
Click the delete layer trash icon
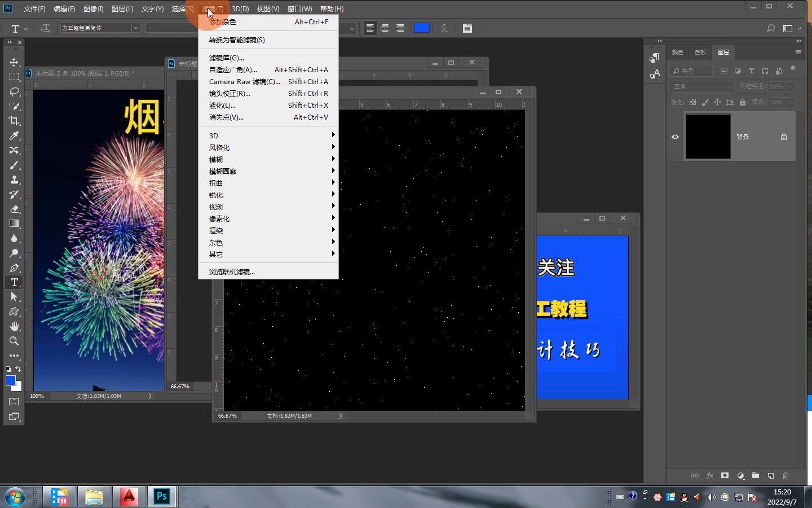785,476
